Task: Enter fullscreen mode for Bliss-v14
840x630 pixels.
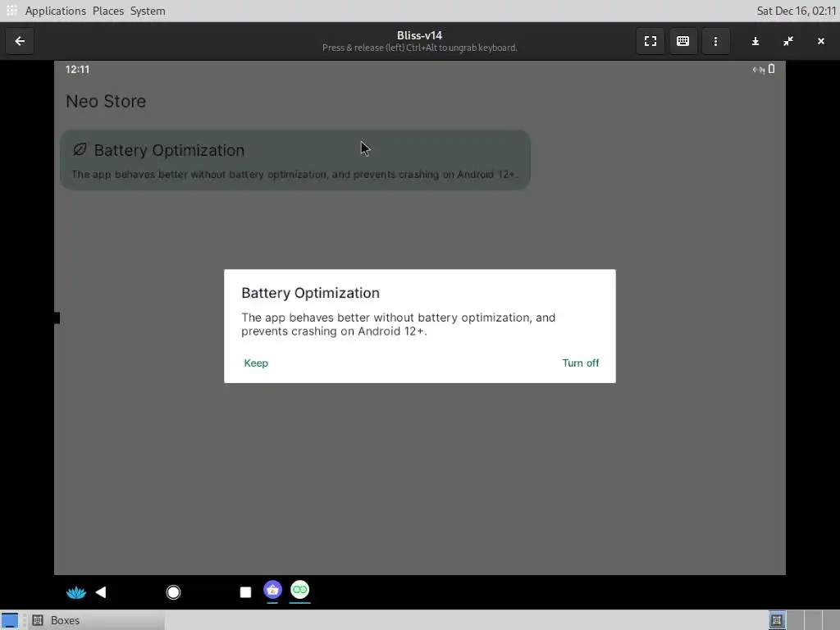Action: coord(650,41)
